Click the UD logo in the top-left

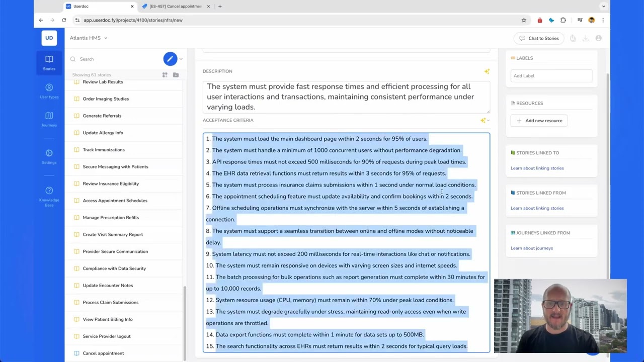(49, 38)
